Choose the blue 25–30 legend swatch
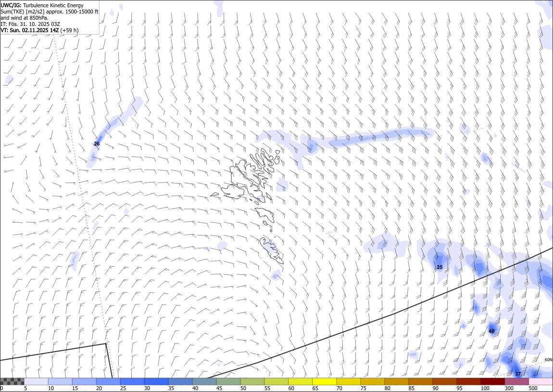 (x=132, y=381)
